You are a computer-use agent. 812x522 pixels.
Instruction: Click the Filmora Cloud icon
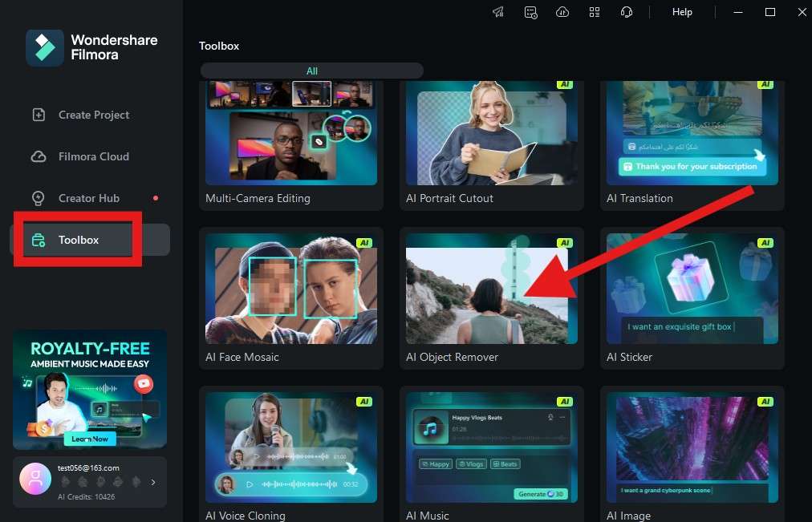39,156
